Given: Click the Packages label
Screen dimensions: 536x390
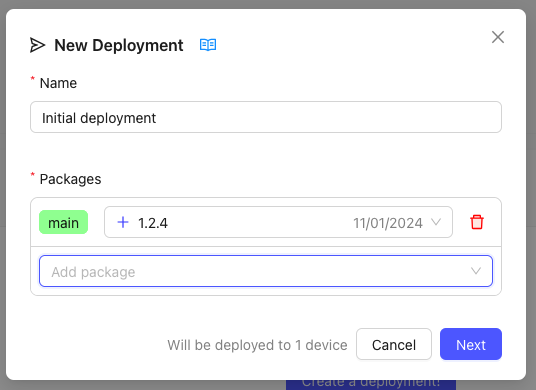Looking at the screenshot, I should pos(70,179).
